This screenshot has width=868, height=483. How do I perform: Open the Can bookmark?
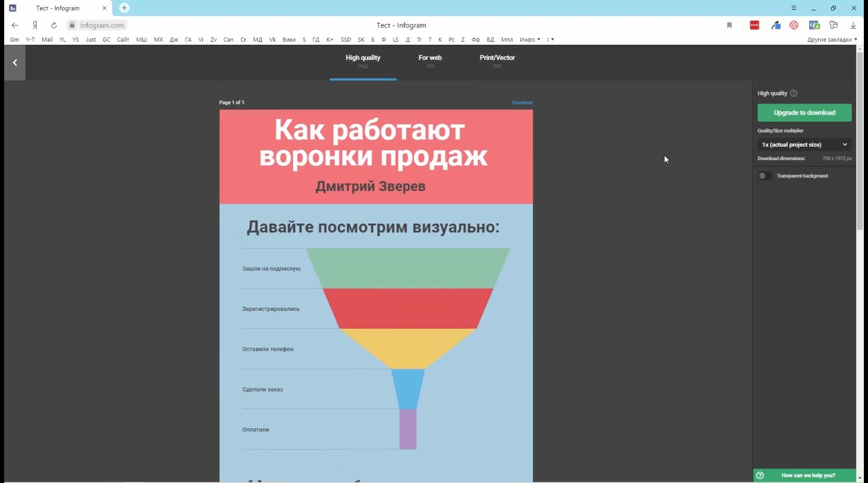point(228,40)
